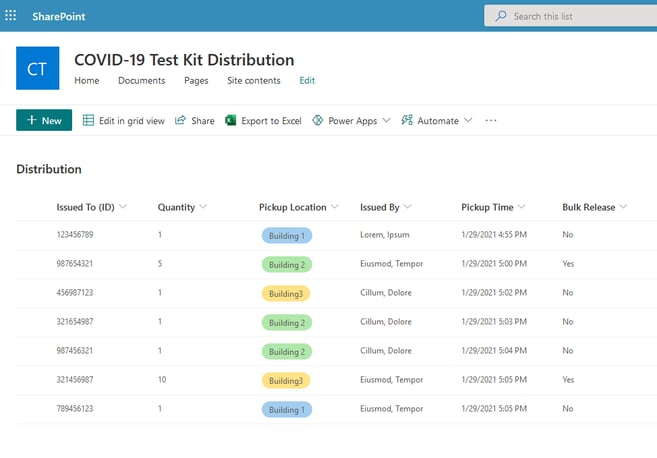Open Quantity column dropdown arrow

[x=203, y=207]
